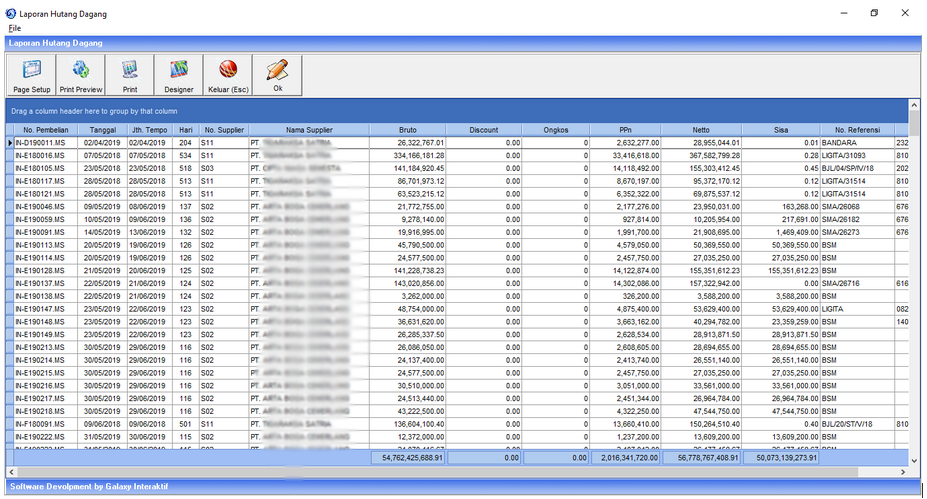927x499 pixels.
Task: Click the Bruto column header
Action: [x=409, y=130]
